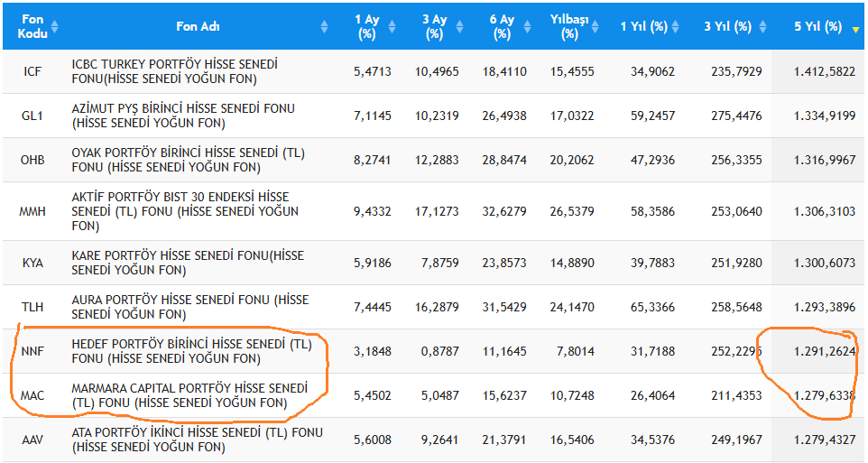
Task: Click GL1 3-year value 275,4476
Action: tap(736, 116)
